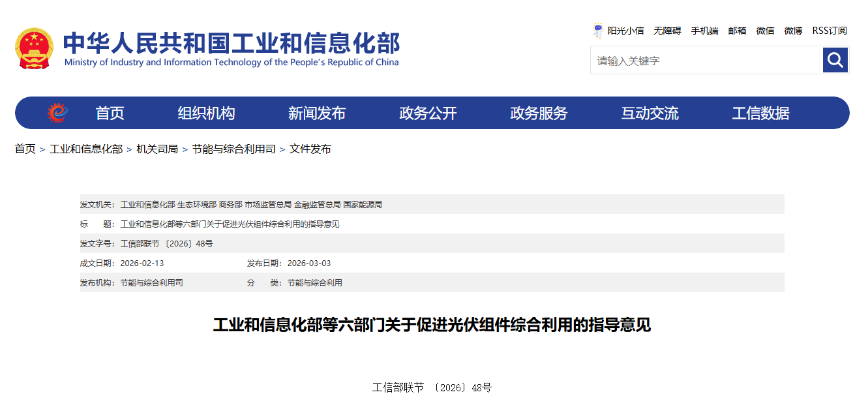Click the RSS订阅 subscription option

point(828,31)
